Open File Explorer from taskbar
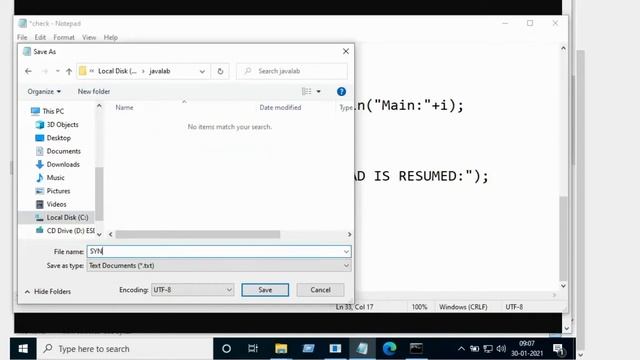 [x=281, y=349]
